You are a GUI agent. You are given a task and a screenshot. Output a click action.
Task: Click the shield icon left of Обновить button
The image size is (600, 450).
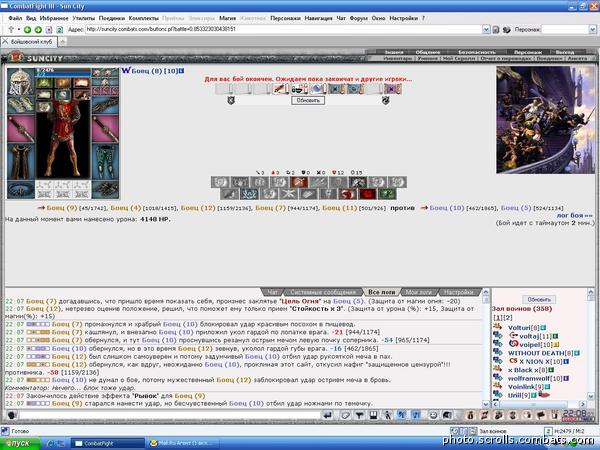tap(231, 100)
